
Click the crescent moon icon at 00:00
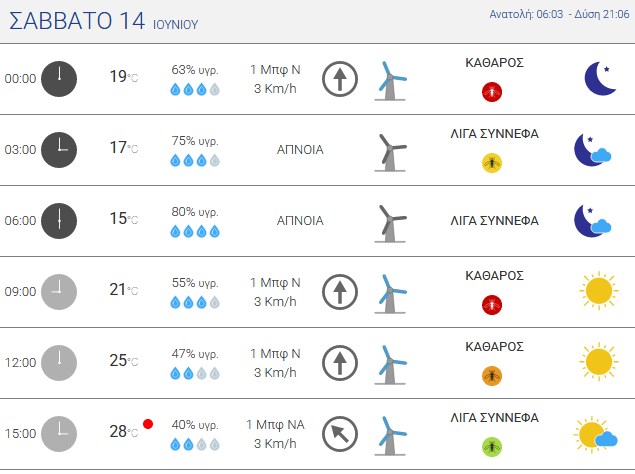(601, 79)
